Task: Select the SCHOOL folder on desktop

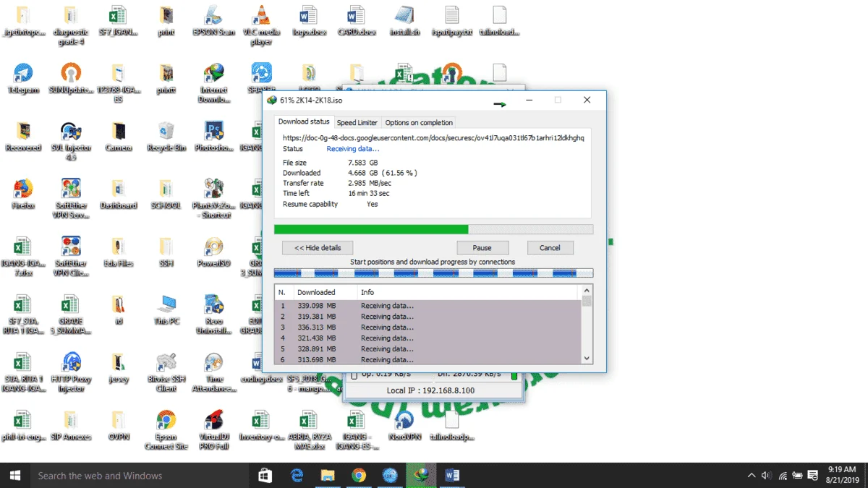Action: pos(166,194)
